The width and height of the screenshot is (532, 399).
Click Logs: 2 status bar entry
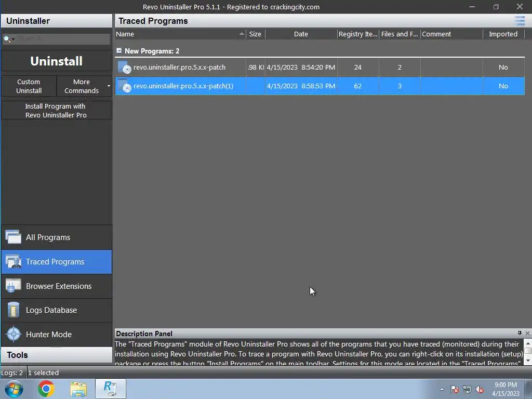coord(12,373)
